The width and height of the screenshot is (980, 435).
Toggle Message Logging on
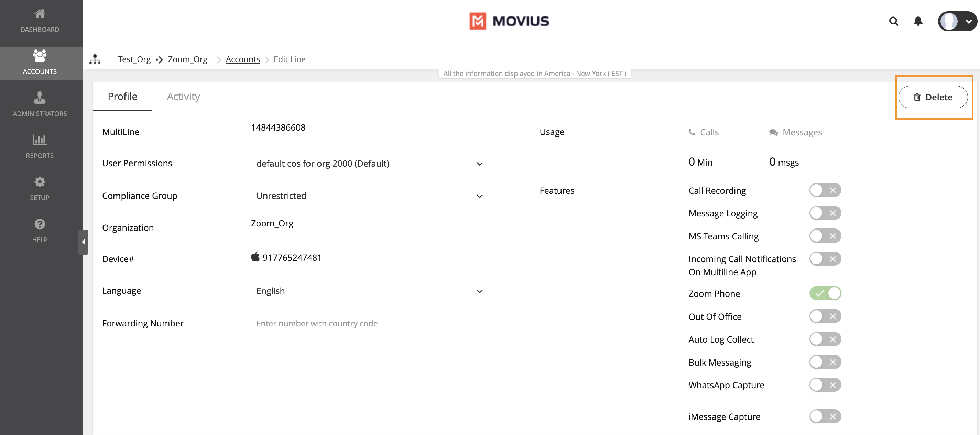824,213
